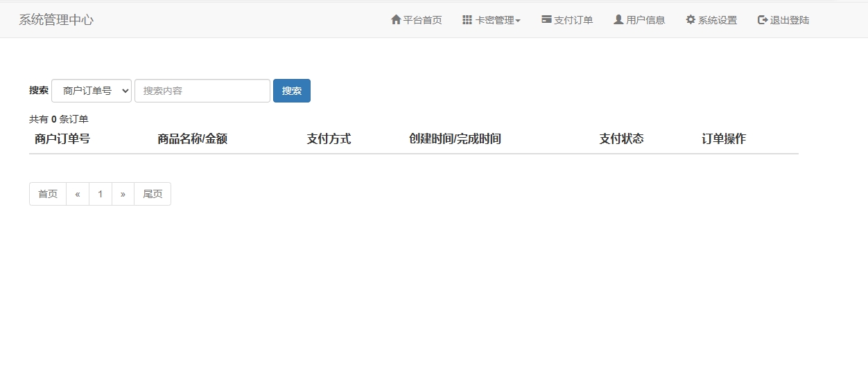The width and height of the screenshot is (868, 367).
Task: Focus the 搜索内容 input field
Action: click(202, 91)
